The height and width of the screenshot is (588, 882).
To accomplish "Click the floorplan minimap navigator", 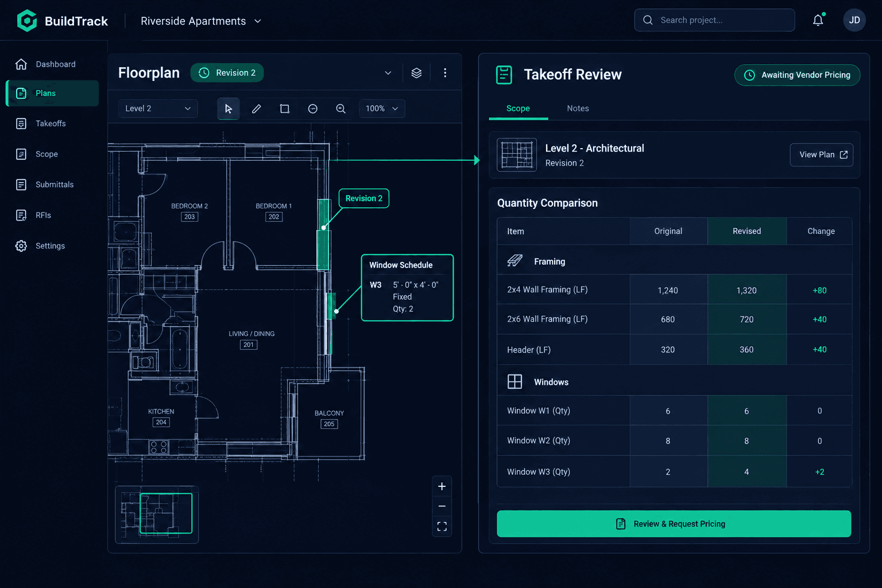I will click(x=157, y=514).
